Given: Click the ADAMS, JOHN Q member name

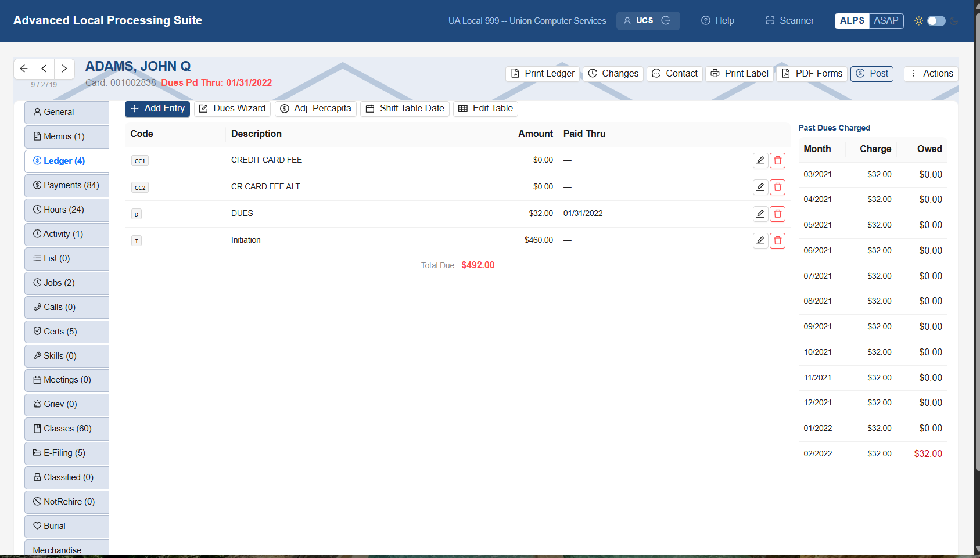Looking at the screenshot, I should (138, 66).
